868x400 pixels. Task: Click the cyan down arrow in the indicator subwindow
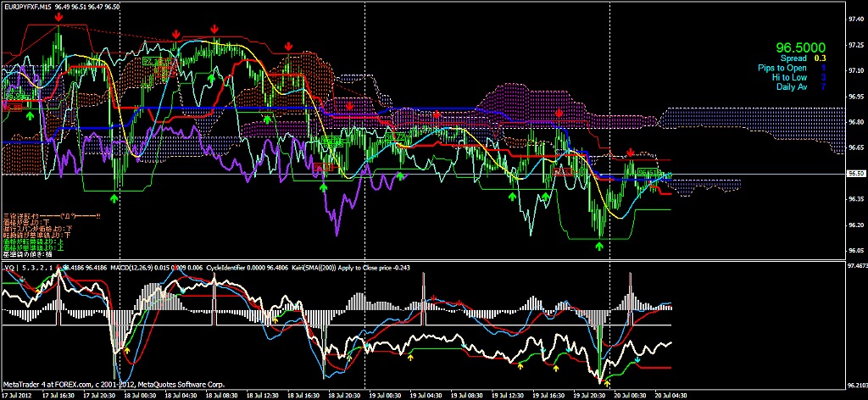(637, 359)
